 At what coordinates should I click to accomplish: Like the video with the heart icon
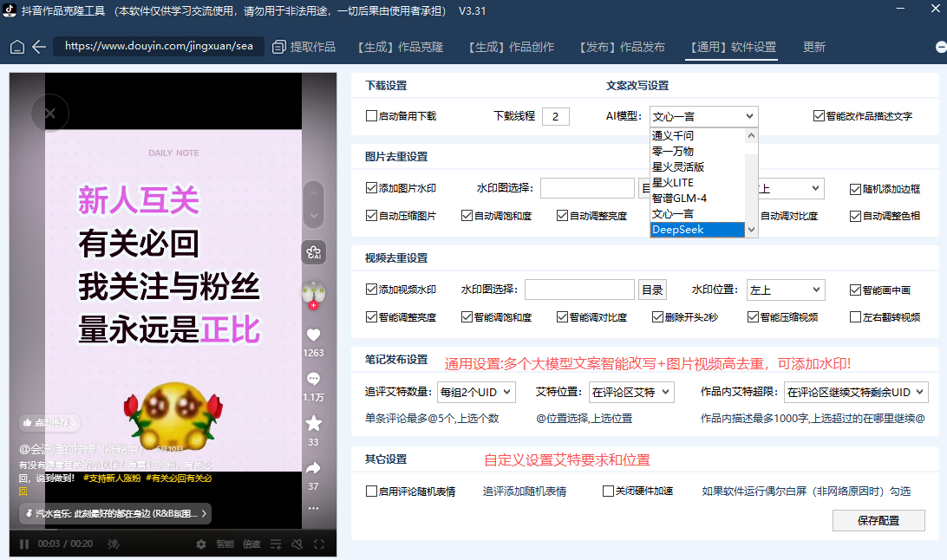tap(313, 335)
